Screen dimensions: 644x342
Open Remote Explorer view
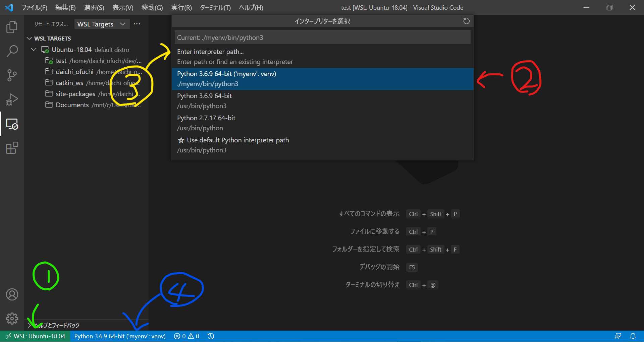[x=12, y=124]
